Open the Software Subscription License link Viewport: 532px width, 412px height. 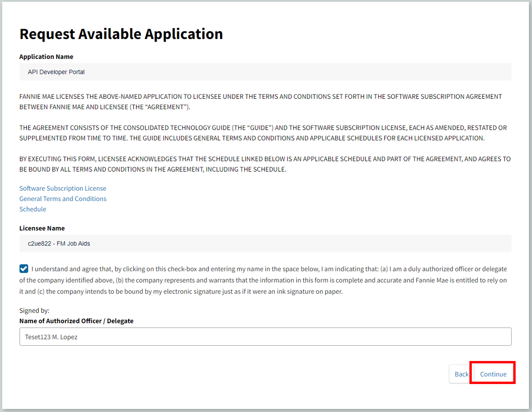point(63,188)
